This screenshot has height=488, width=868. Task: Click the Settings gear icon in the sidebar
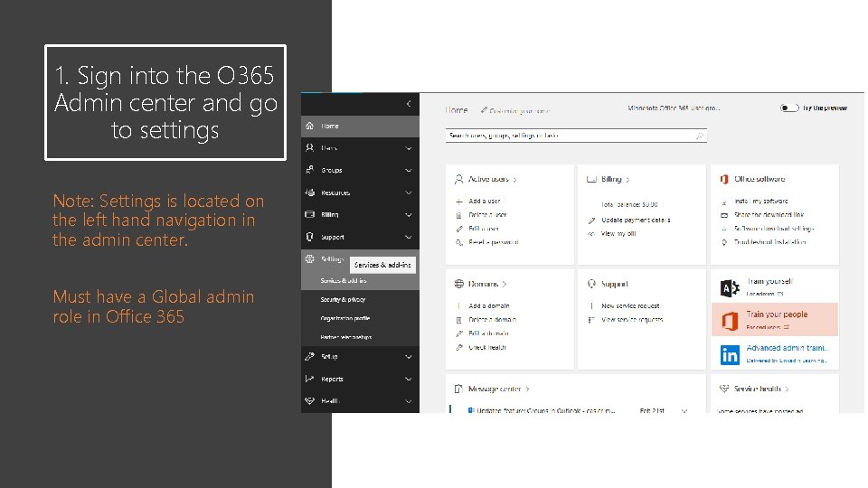coord(309,258)
